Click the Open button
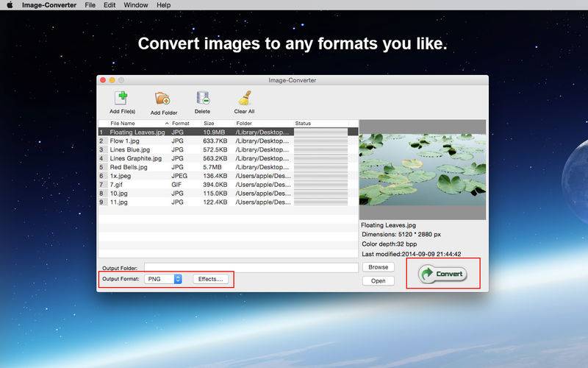This screenshot has width=588, height=368. (x=378, y=280)
